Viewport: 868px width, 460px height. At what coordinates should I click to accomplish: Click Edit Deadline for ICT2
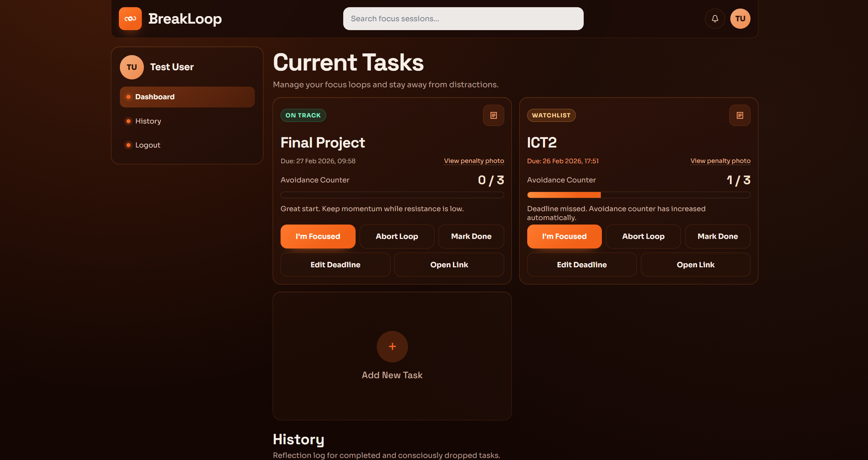tap(581, 265)
